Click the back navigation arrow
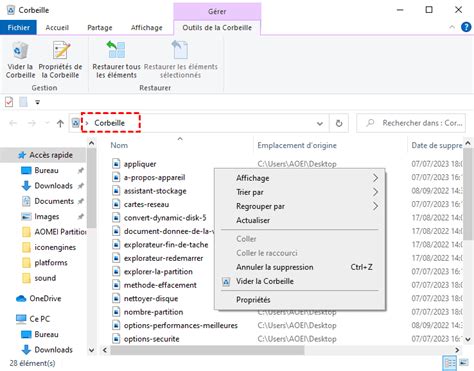 [13, 124]
